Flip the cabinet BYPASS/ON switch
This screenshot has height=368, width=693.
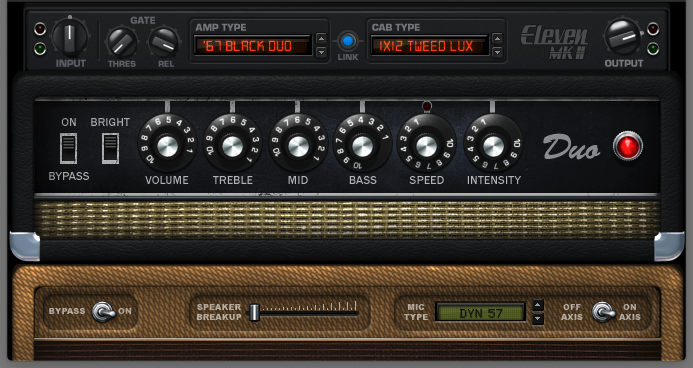click(103, 311)
